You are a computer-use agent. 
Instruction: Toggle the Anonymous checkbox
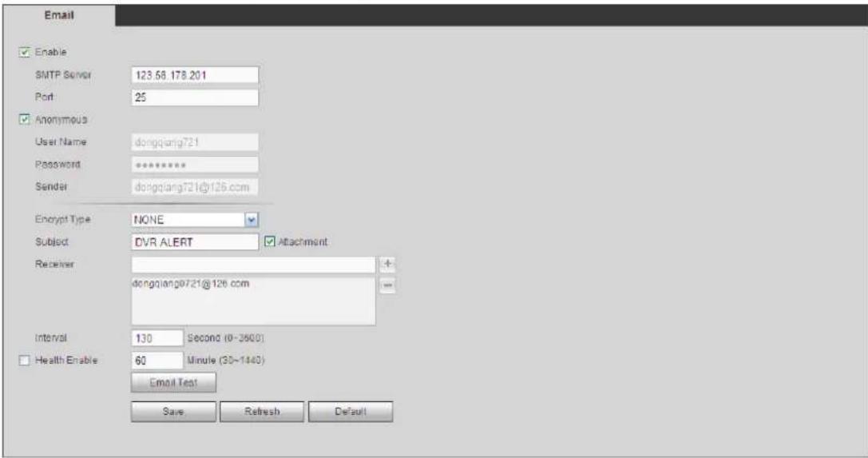pos(25,119)
